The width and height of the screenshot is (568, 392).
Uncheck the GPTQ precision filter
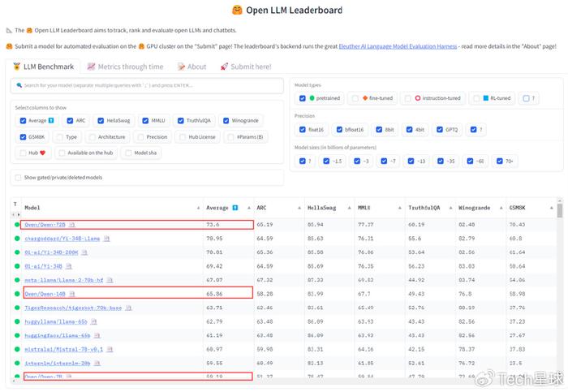click(440, 130)
